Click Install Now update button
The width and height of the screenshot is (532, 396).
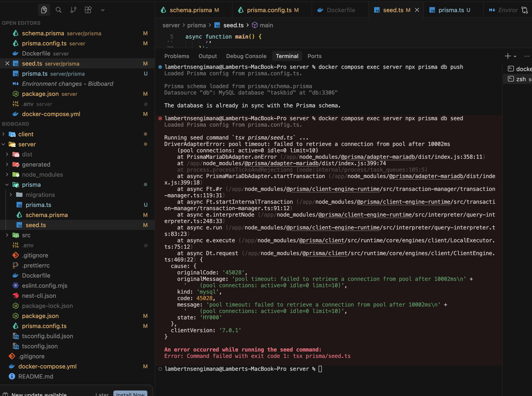click(130, 394)
